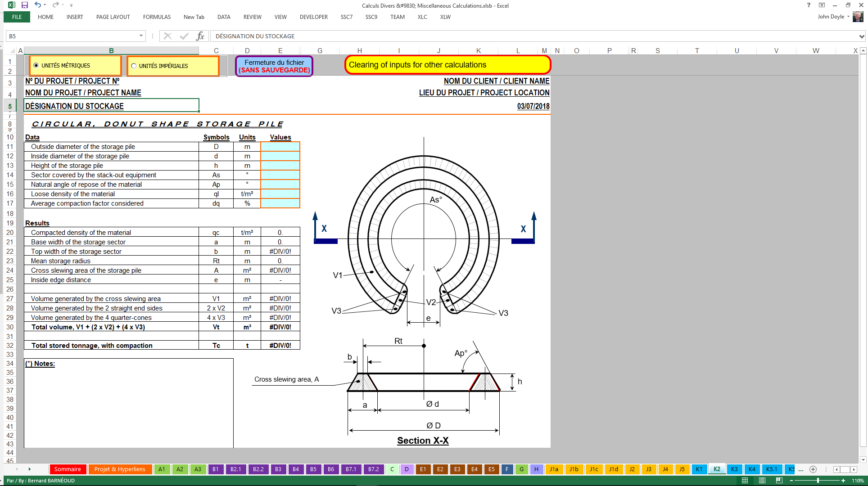Switch to Page Break Preview icon
Screen dimensions: 868x486
[x=779, y=481]
